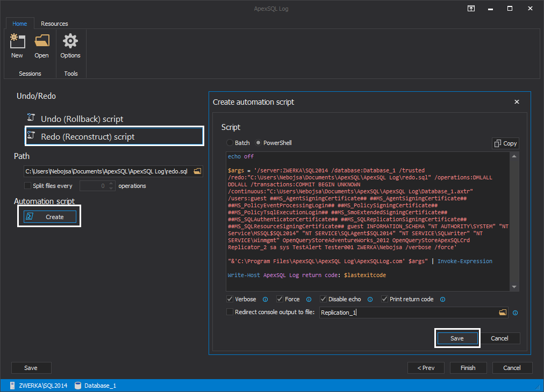Increase the split files operations count
The height and width of the screenshot is (392, 544).
[111, 183]
